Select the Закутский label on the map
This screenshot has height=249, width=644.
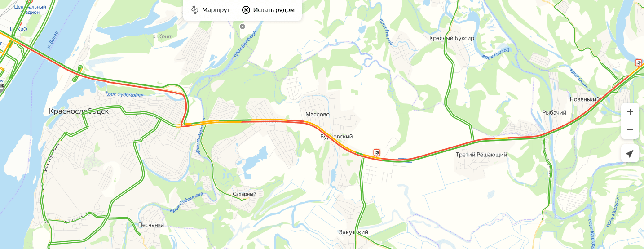(x=353, y=232)
